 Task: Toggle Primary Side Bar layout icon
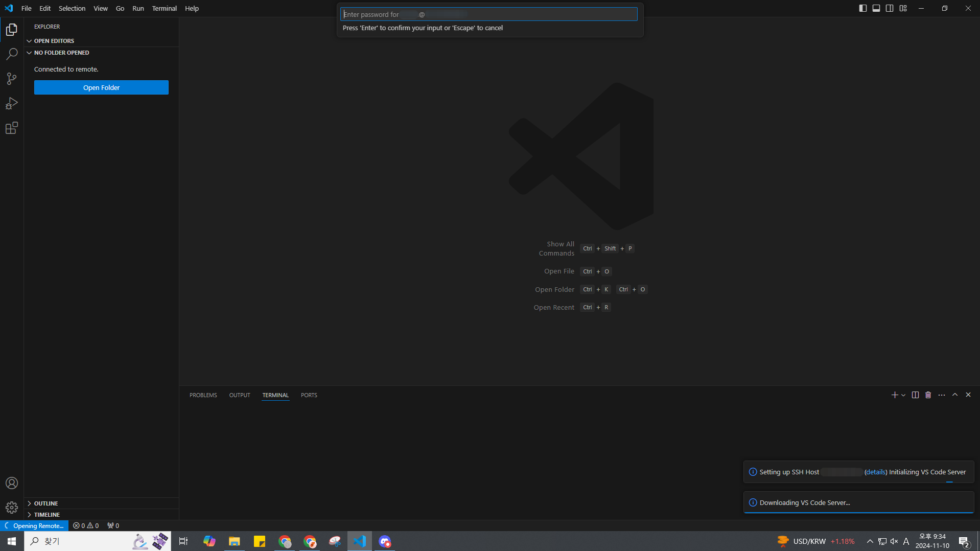tap(863, 8)
